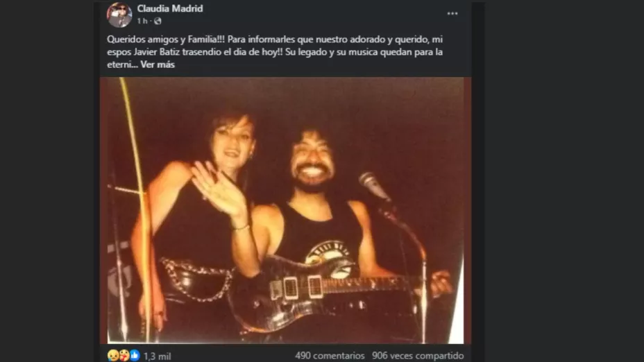Open the '1 h' post timestamp
This screenshot has width=644, height=362.
(142, 21)
